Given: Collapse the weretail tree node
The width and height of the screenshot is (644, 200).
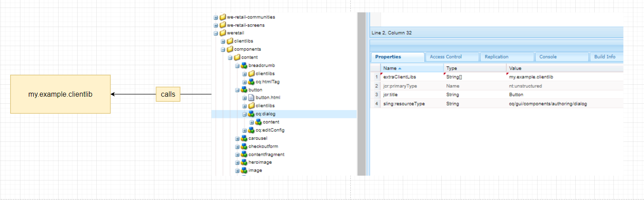Looking at the screenshot, I should click(x=216, y=33).
